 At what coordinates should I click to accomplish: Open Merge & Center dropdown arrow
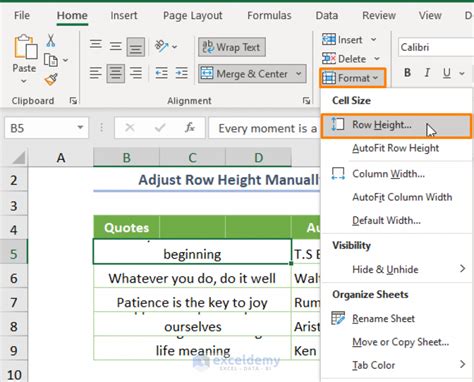(x=299, y=74)
